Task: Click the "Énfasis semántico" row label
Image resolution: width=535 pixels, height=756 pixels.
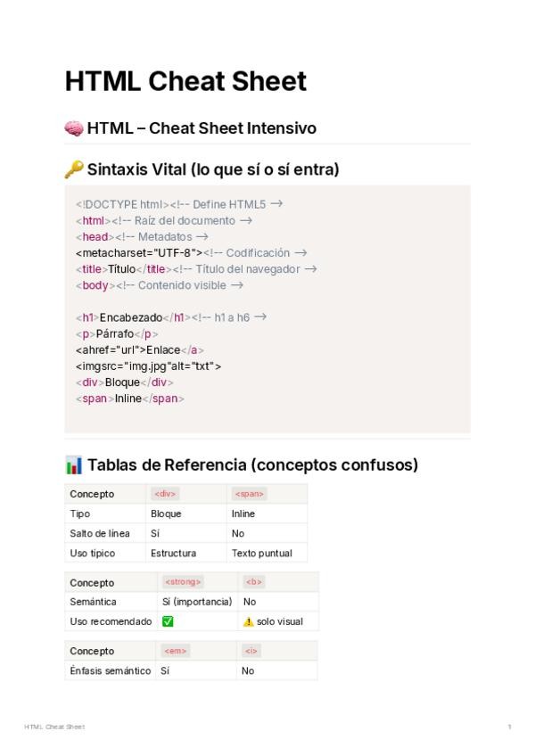Action: (x=111, y=670)
